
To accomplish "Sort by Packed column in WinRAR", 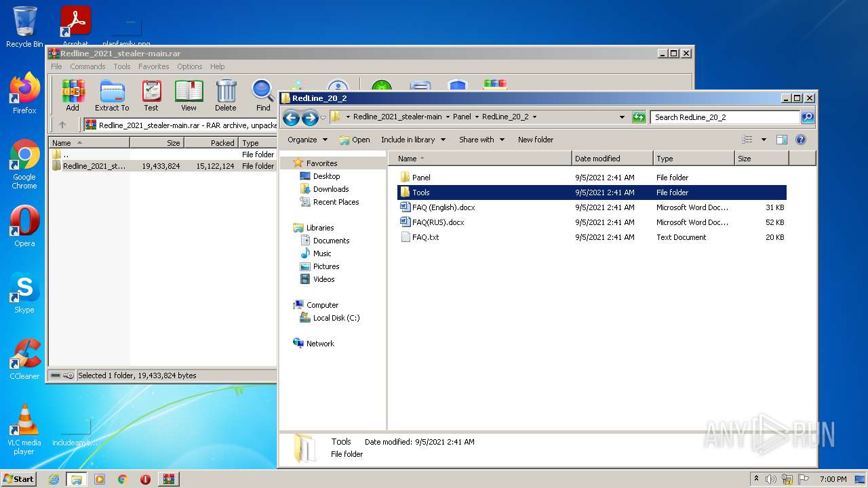I will tap(210, 143).
